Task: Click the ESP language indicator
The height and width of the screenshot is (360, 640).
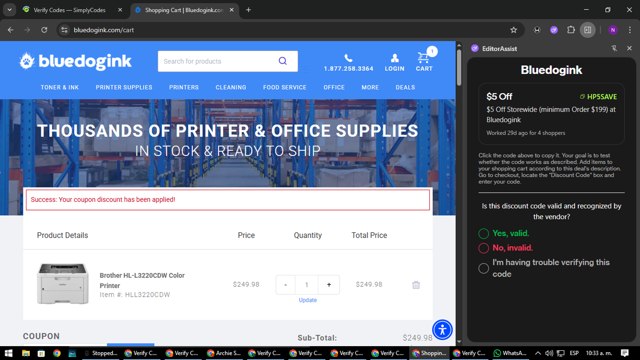Action: click(574, 353)
